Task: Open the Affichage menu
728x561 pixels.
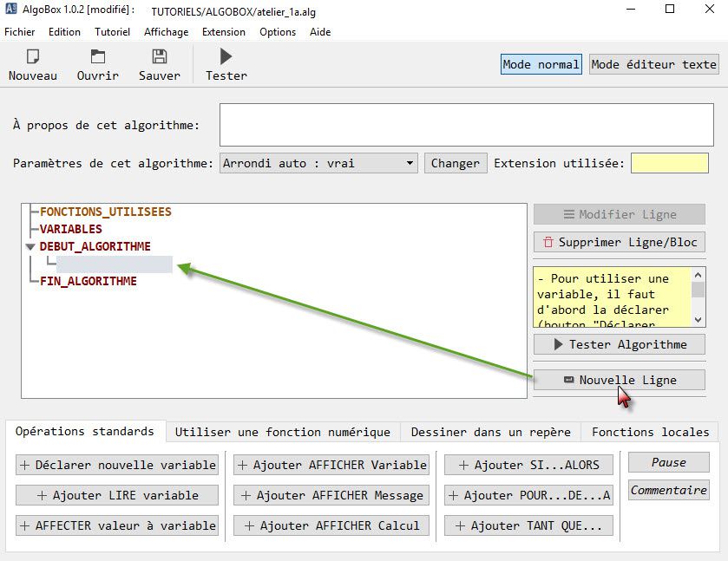Action: pos(167,32)
